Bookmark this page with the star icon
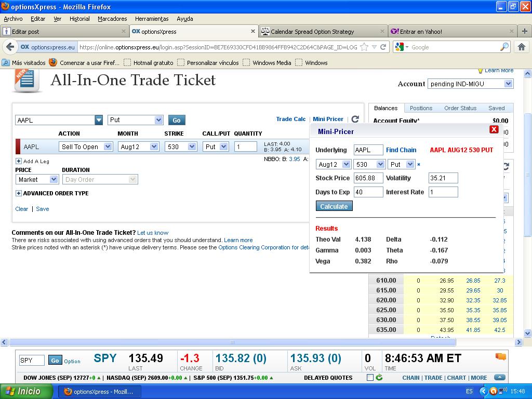The image size is (532, 399). coord(364,47)
